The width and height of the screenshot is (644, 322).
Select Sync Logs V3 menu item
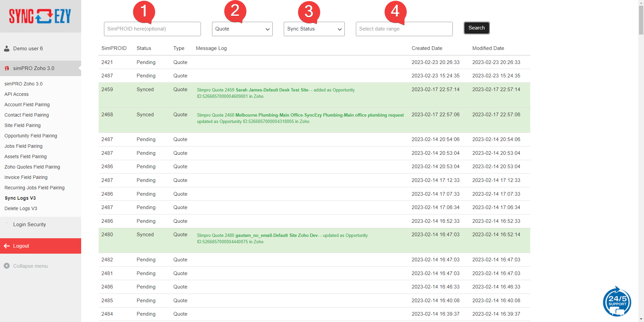[x=20, y=198]
